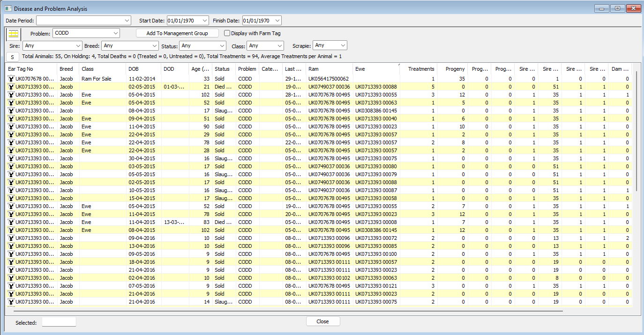Click sheep icon in row born 02-04-2016
Image resolution: width=644 pixels, height=335 pixels.
point(11,278)
